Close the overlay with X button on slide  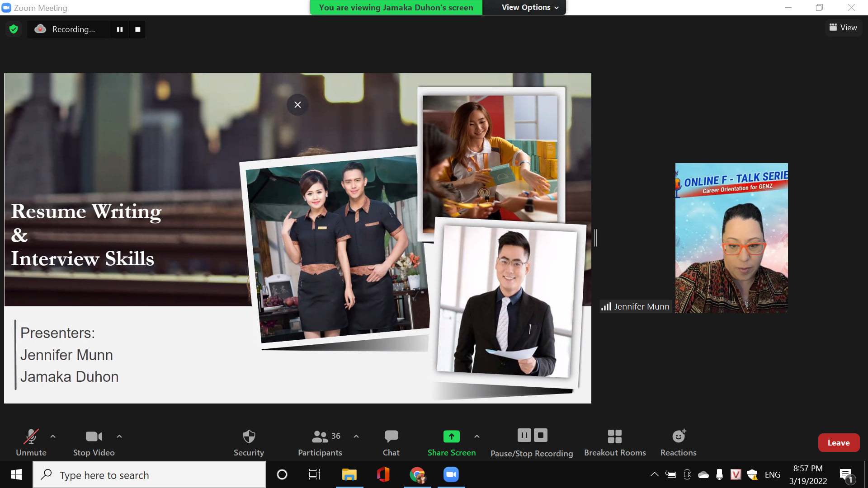297,105
